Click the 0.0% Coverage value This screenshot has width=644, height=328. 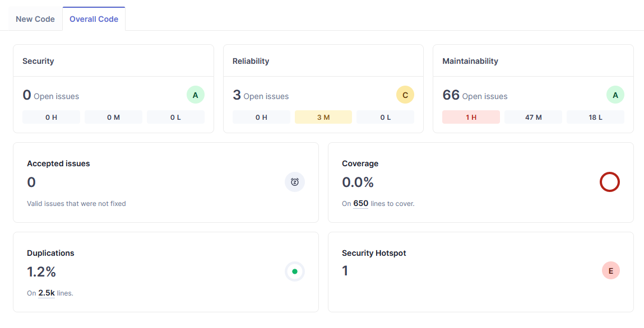(x=358, y=182)
